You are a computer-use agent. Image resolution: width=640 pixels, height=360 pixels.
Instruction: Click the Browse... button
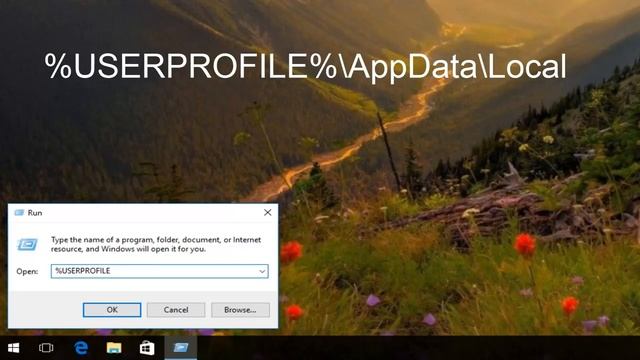click(x=240, y=310)
